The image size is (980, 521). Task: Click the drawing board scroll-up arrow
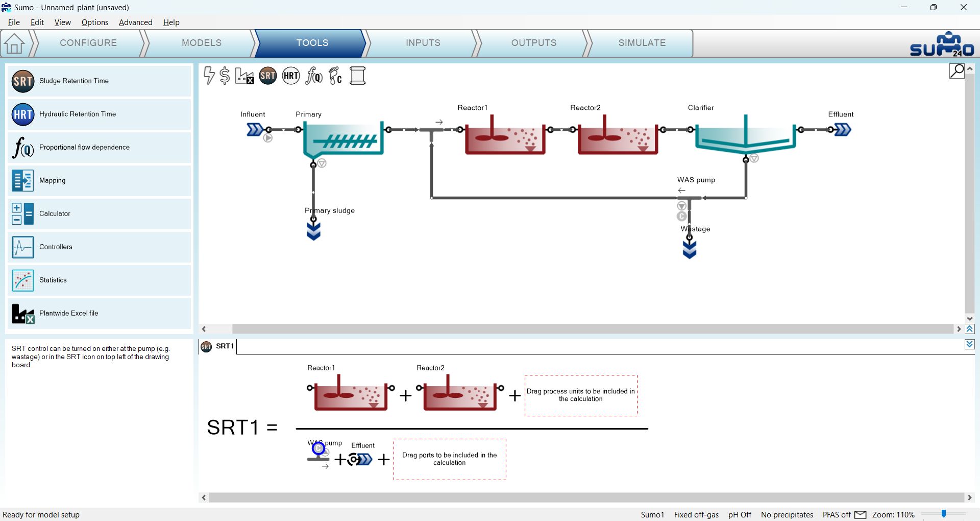tap(970, 68)
